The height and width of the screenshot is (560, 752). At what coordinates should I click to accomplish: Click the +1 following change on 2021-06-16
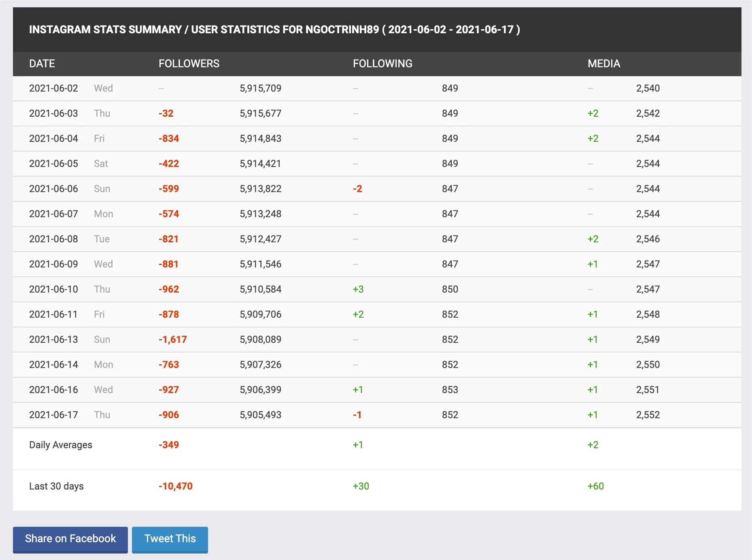tap(358, 390)
